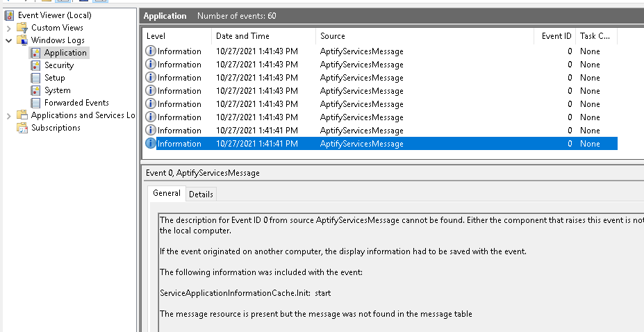The width and height of the screenshot is (644, 332).
Task: Sort by the Date and Time column header
Action: 264,36
